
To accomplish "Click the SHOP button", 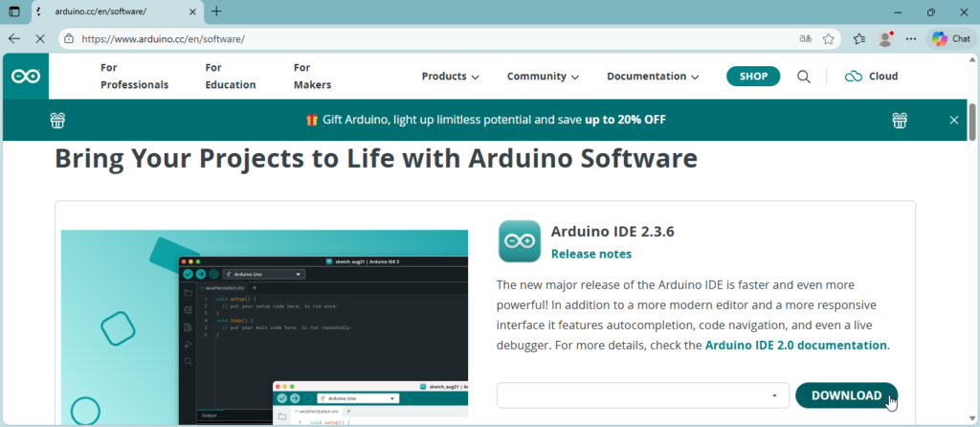I will pyautogui.click(x=753, y=77).
